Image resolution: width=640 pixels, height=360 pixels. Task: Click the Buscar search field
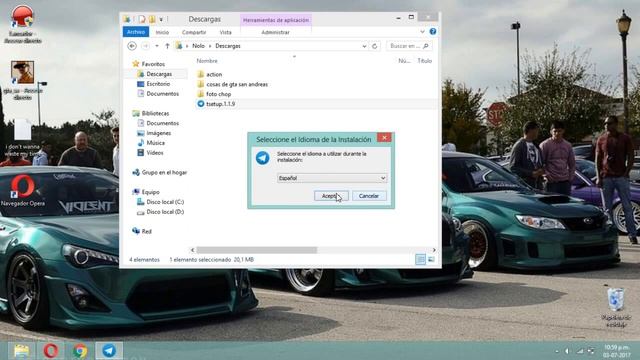[409, 46]
